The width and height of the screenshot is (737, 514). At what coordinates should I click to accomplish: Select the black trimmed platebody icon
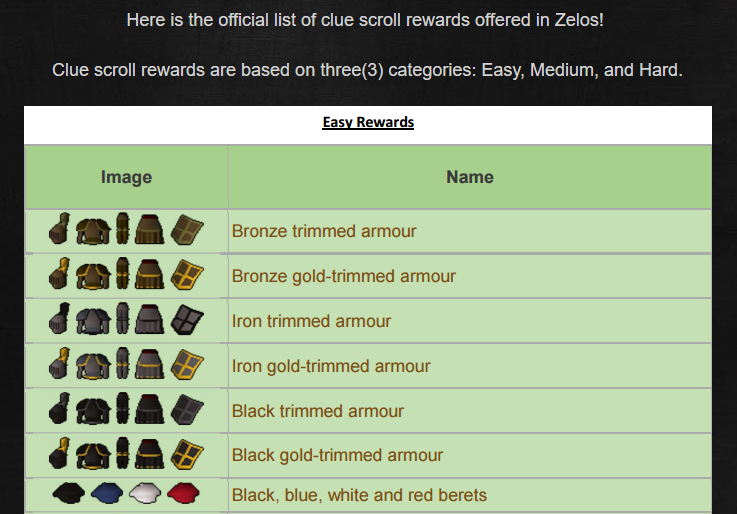pyautogui.click(x=93, y=411)
